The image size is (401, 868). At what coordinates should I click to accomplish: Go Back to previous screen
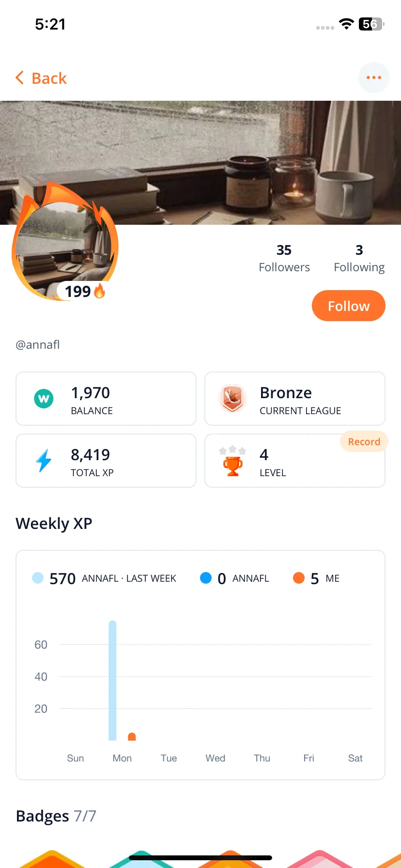pyautogui.click(x=41, y=78)
